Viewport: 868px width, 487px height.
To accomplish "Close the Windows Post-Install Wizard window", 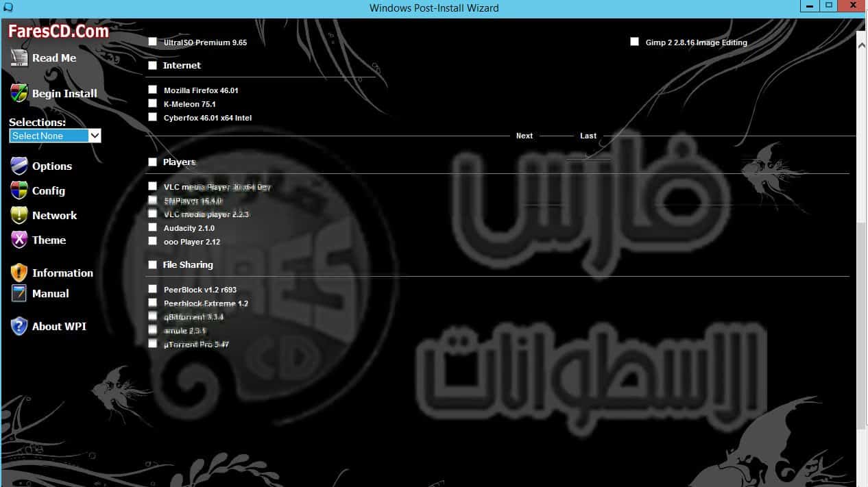I will coord(852,5).
